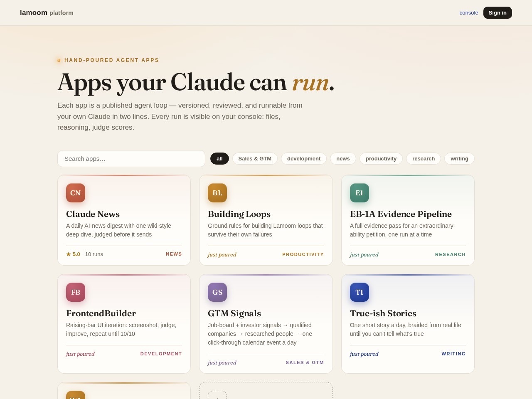Open the GTM Signals app title
Image resolution: width=532 pixels, height=399 pixels.
(x=234, y=313)
